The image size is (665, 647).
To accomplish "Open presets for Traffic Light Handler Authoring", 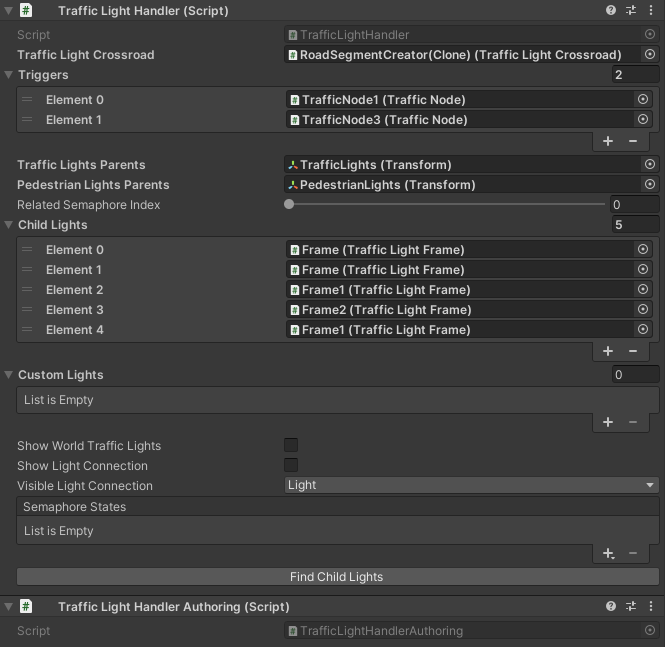I will coord(631,606).
